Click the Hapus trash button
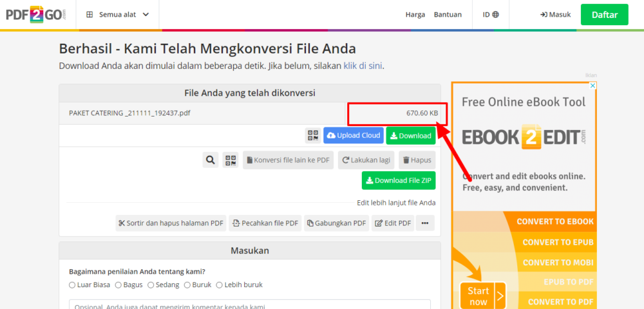This screenshot has width=644, height=309. tap(416, 160)
